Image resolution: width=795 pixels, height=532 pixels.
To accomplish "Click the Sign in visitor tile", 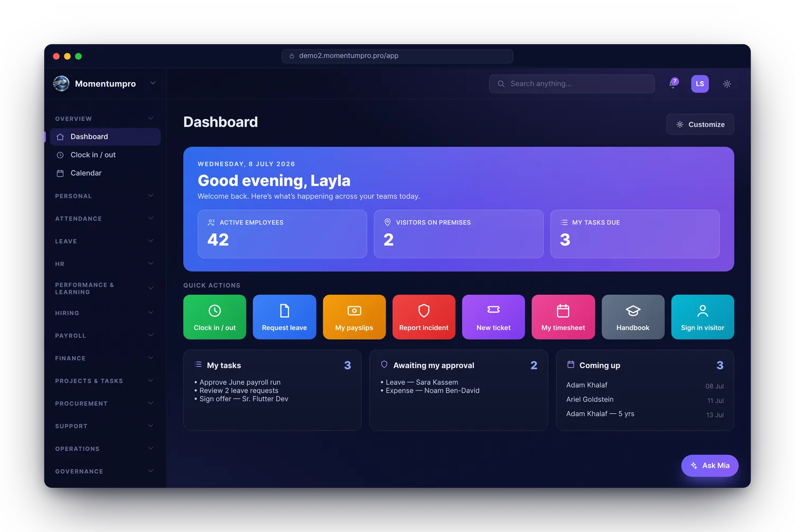I will [x=703, y=317].
